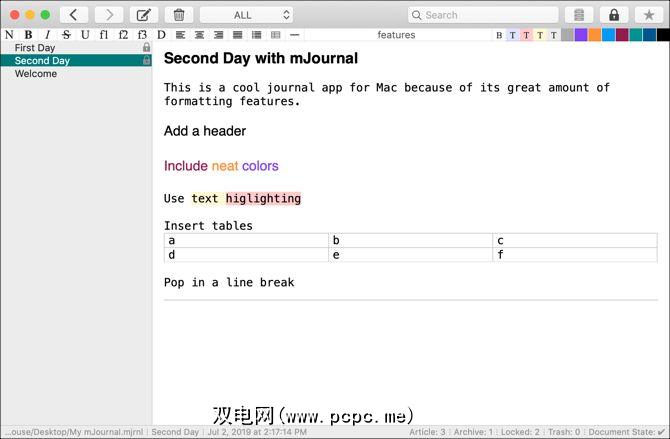Choose the maroon text color swatch

(x=622, y=35)
